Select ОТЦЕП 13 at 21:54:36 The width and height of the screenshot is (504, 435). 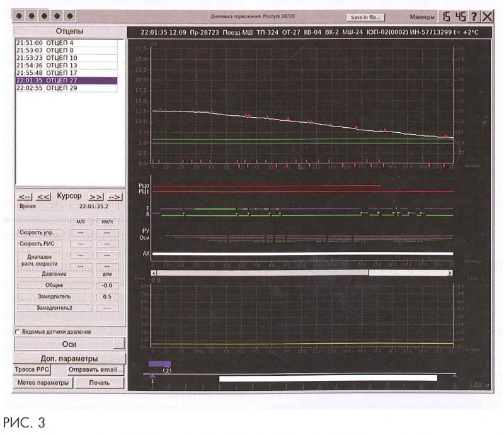(67, 65)
